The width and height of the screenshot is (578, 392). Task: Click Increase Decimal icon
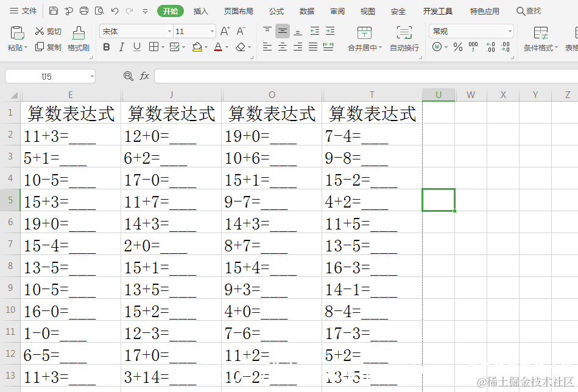point(490,47)
